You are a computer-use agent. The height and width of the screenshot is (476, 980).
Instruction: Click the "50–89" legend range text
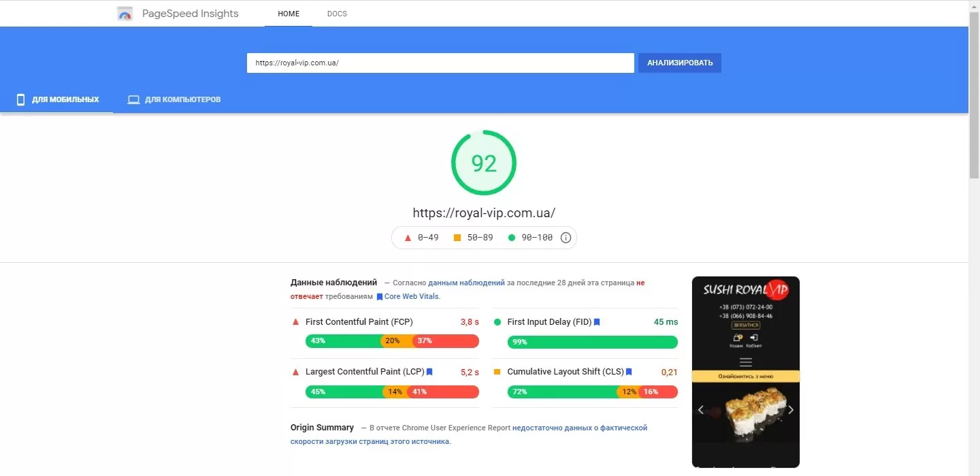point(480,238)
